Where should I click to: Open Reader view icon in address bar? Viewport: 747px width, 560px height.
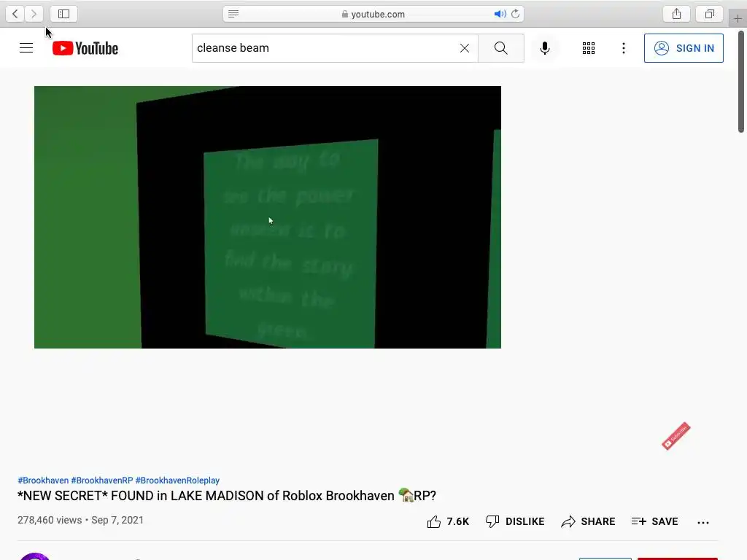point(233,14)
